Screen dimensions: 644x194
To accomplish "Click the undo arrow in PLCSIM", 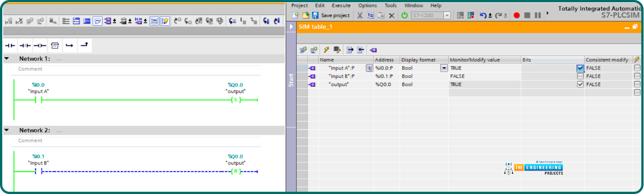I will [483, 15].
